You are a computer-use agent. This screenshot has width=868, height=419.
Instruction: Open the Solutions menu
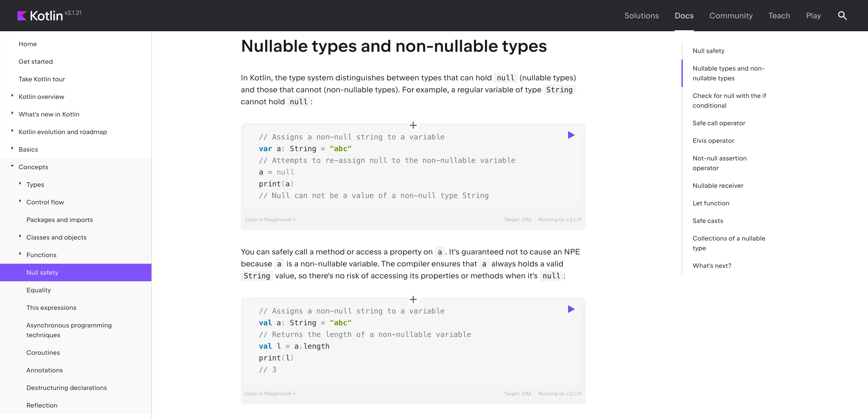(641, 15)
